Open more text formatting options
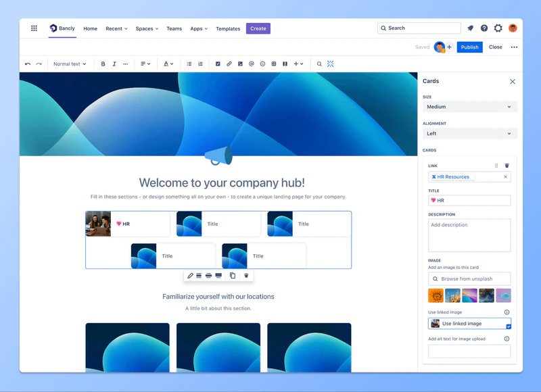541x392 pixels. point(126,64)
